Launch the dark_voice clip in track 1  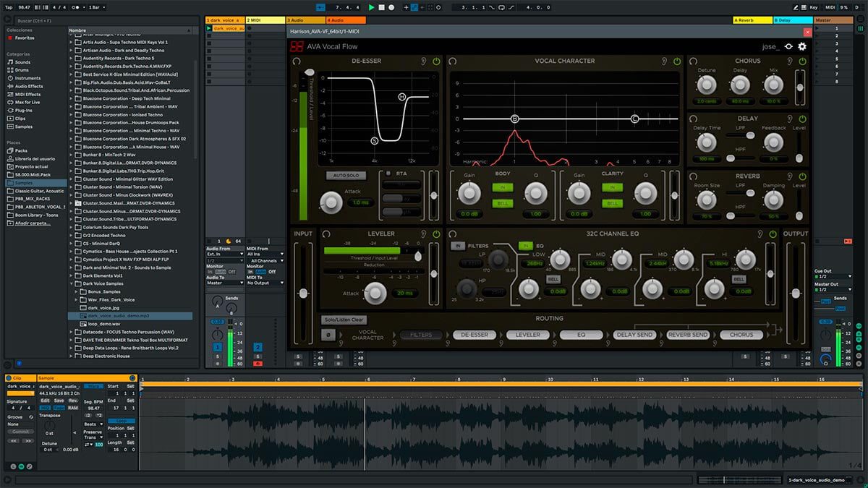210,29
